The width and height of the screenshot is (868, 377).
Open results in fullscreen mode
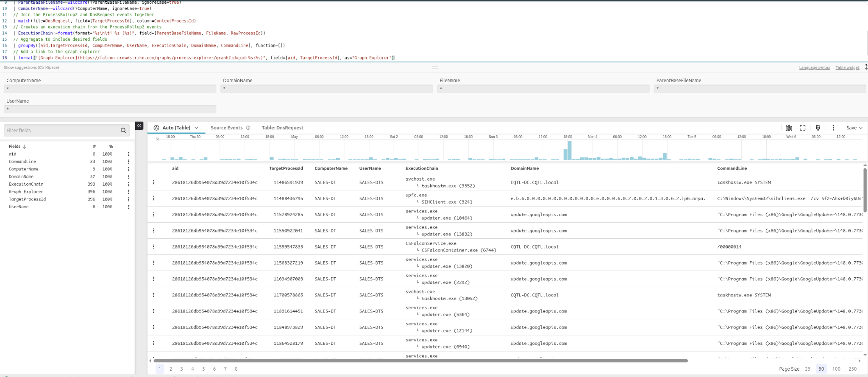coord(803,128)
